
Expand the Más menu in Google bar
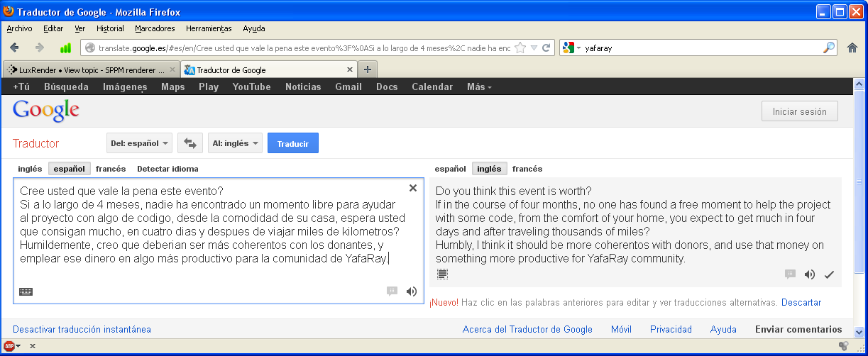tap(479, 87)
